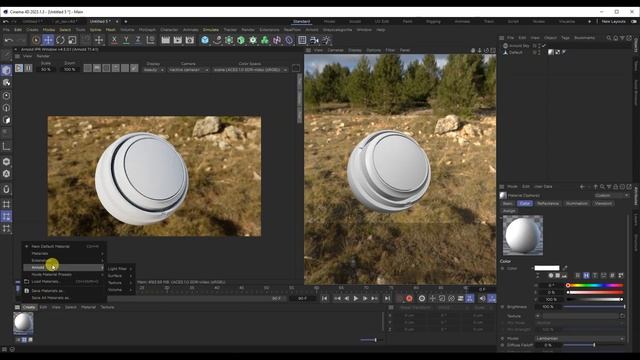Screen dimensions: 640x360
Task: Click the material preview sphere in attributes
Action: coord(523,236)
